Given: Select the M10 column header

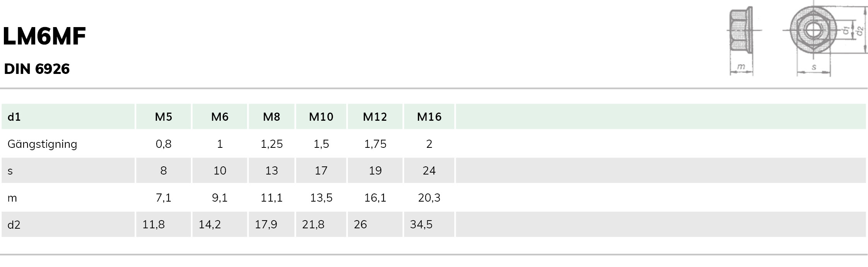Looking at the screenshot, I should point(321,116).
